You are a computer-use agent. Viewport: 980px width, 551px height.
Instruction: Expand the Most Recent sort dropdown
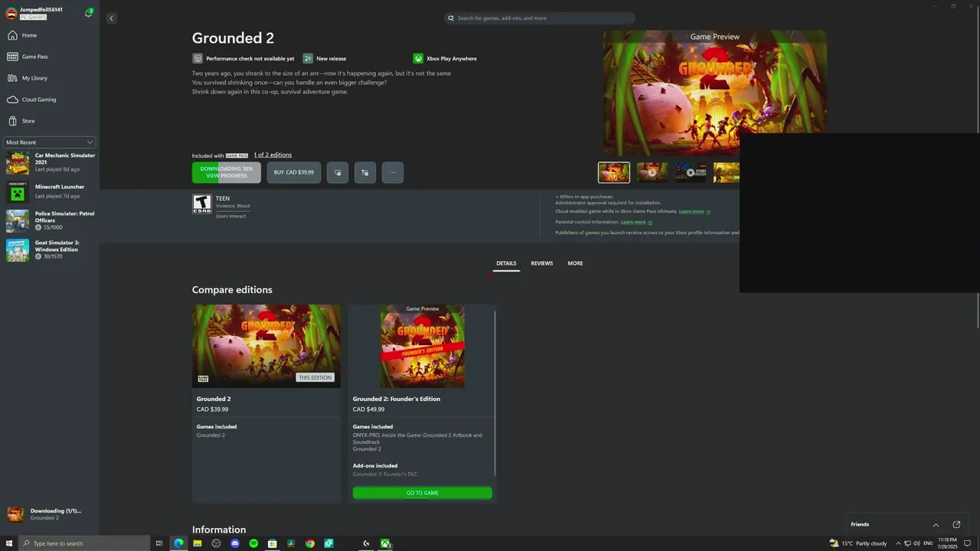(x=49, y=142)
